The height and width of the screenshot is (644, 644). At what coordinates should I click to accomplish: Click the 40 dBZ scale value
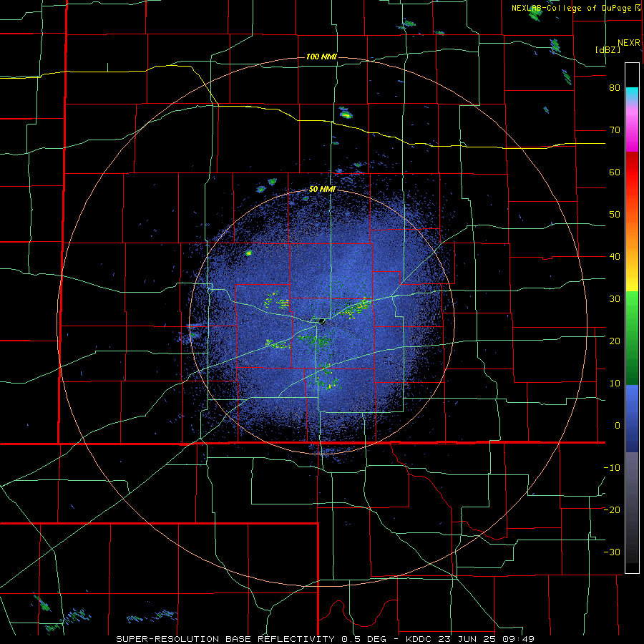(x=615, y=257)
